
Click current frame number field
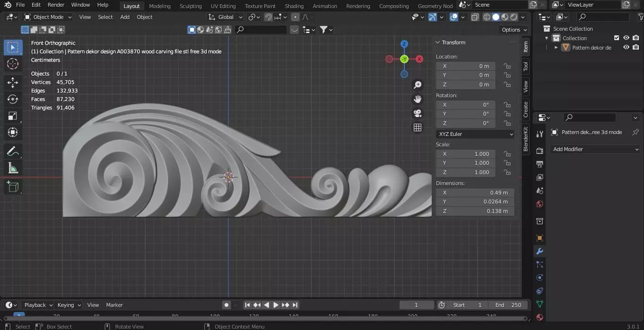pos(417,305)
